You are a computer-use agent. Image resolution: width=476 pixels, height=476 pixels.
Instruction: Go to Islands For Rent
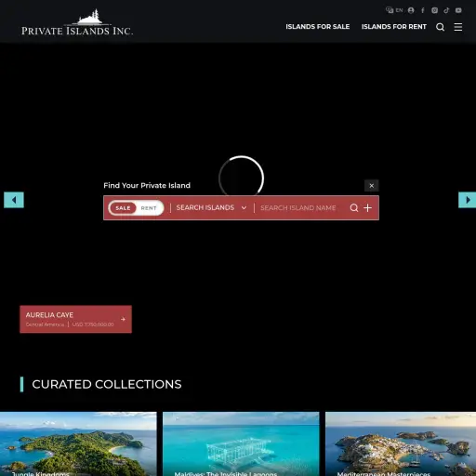tap(394, 27)
